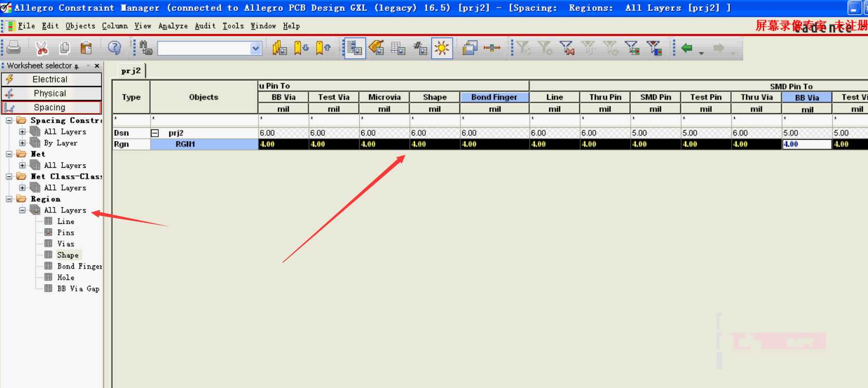Toggle the sun highlight toolbar icon
Viewport: 868px width, 388px height.
[442, 48]
